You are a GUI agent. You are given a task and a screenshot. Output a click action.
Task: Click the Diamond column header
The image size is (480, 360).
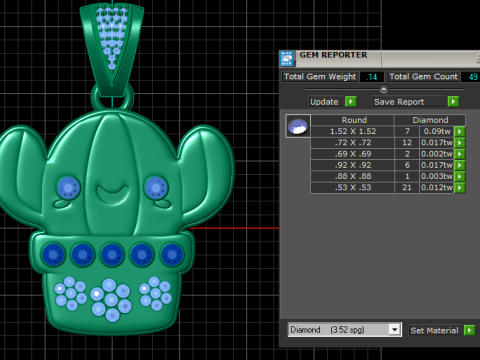click(430, 120)
